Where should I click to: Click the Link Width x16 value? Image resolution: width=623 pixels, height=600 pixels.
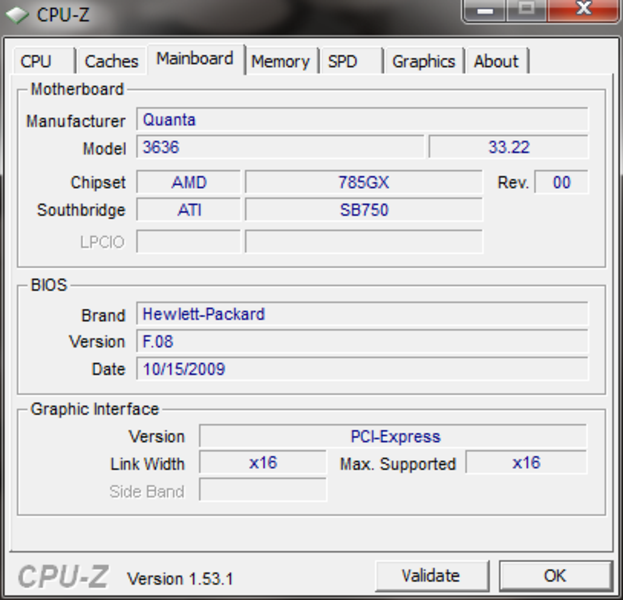click(x=263, y=463)
